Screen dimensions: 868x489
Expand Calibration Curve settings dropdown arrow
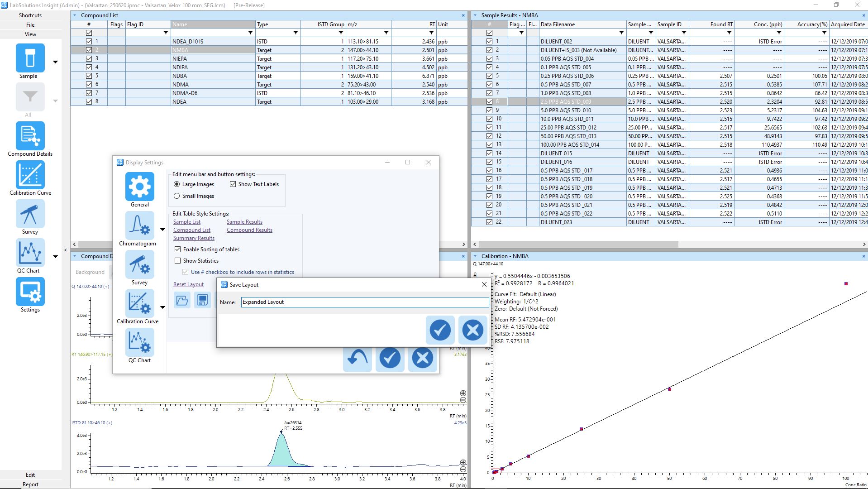pyautogui.click(x=162, y=307)
